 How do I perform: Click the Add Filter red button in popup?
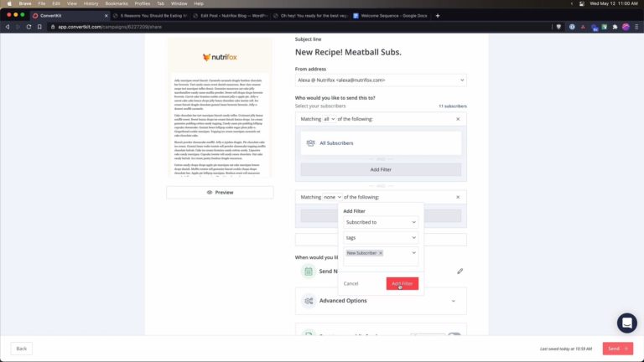(x=402, y=283)
